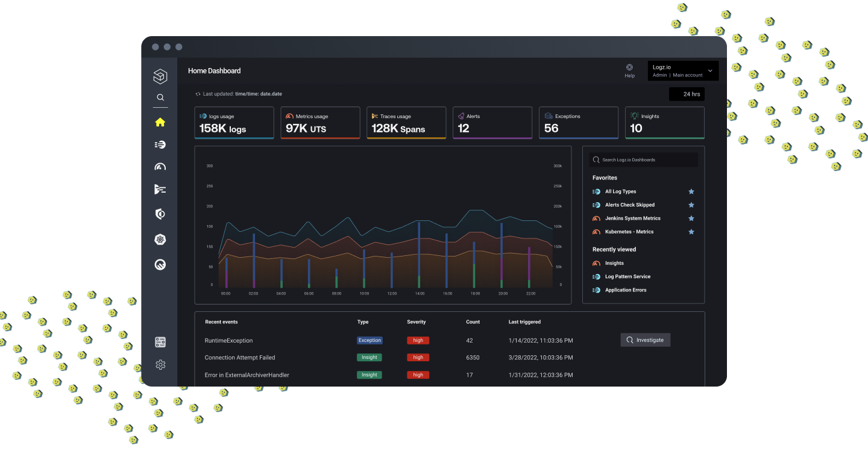
Task: Toggle the star for Kubernetes - Metrics
Action: [x=691, y=232]
